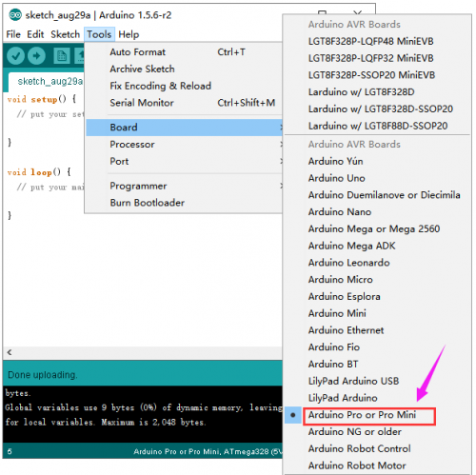Expand the Board submenu
The height and width of the screenshot is (475, 476).
[184, 128]
